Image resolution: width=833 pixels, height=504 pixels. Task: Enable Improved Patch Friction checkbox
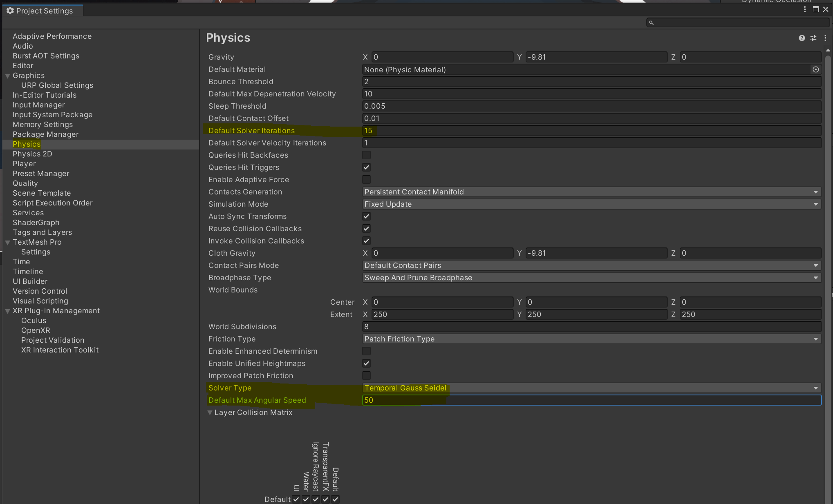(366, 376)
